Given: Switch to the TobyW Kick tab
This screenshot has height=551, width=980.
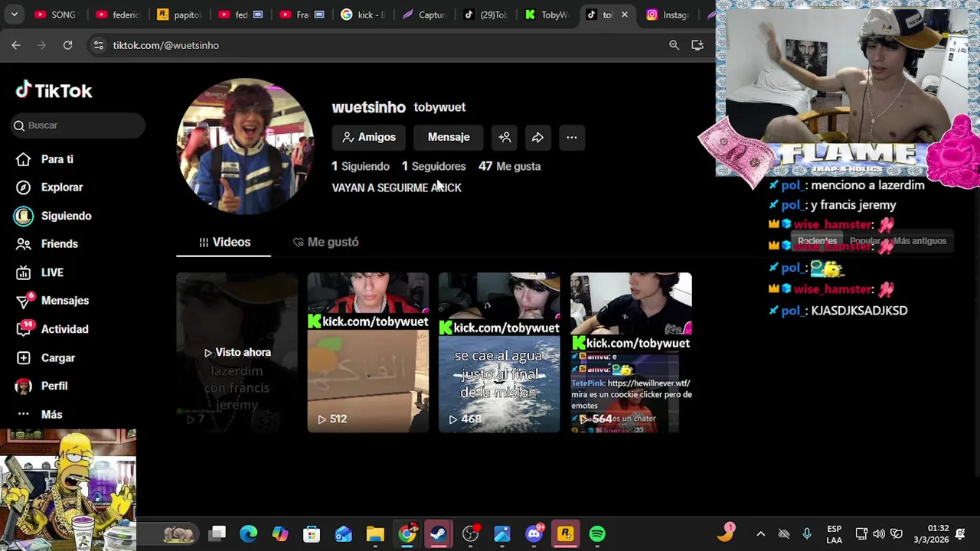Looking at the screenshot, I should pos(546,15).
